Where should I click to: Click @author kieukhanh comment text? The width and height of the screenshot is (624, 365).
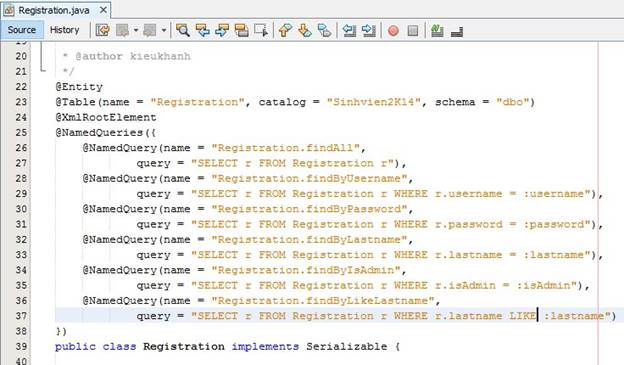[x=133, y=56]
